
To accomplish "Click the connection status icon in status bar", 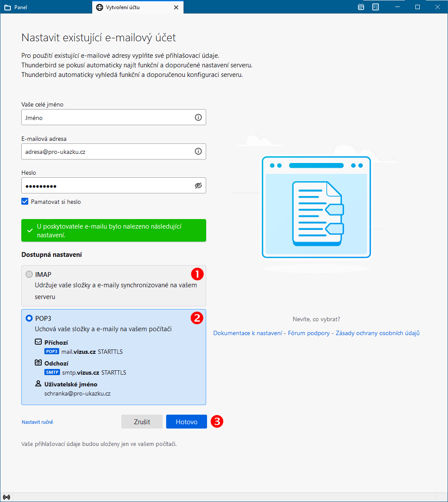I will coord(7,497).
